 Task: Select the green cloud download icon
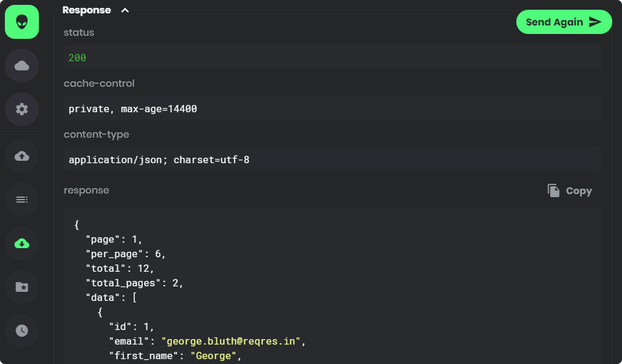21,243
